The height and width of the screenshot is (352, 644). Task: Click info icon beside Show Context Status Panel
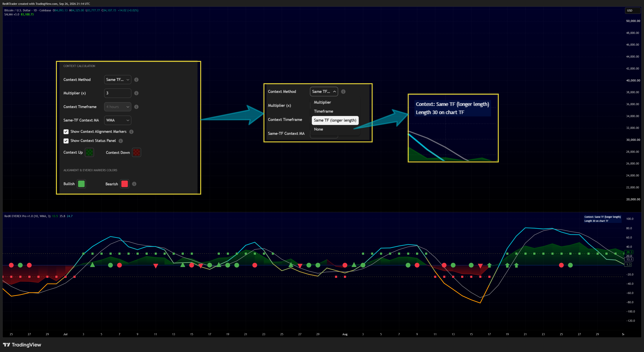coord(121,141)
